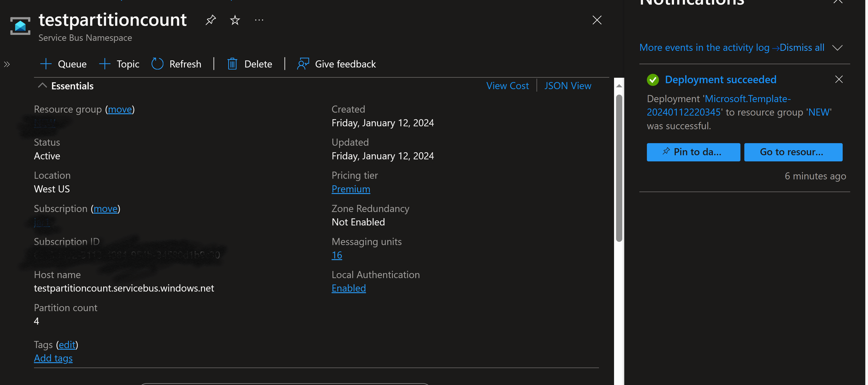Open resource group NEW link in notification
Image resolution: width=868 pixels, height=385 pixels.
pyautogui.click(x=819, y=112)
